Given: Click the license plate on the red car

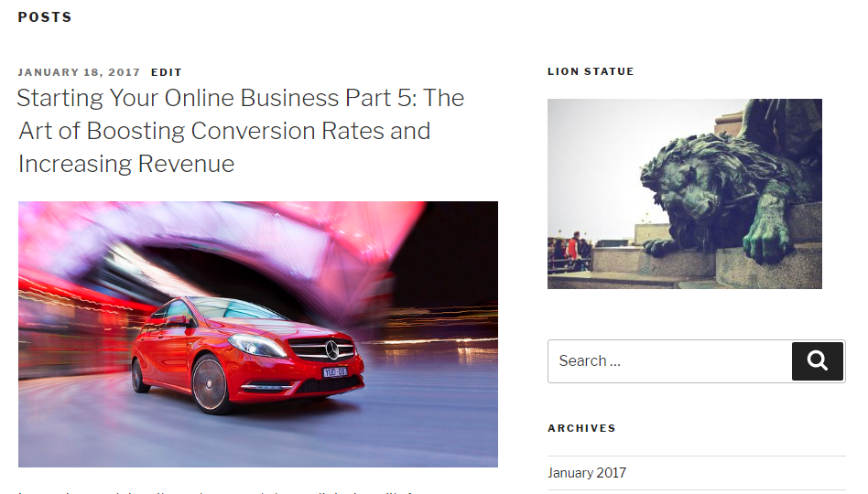Looking at the screenshot, I should [335, 371].
